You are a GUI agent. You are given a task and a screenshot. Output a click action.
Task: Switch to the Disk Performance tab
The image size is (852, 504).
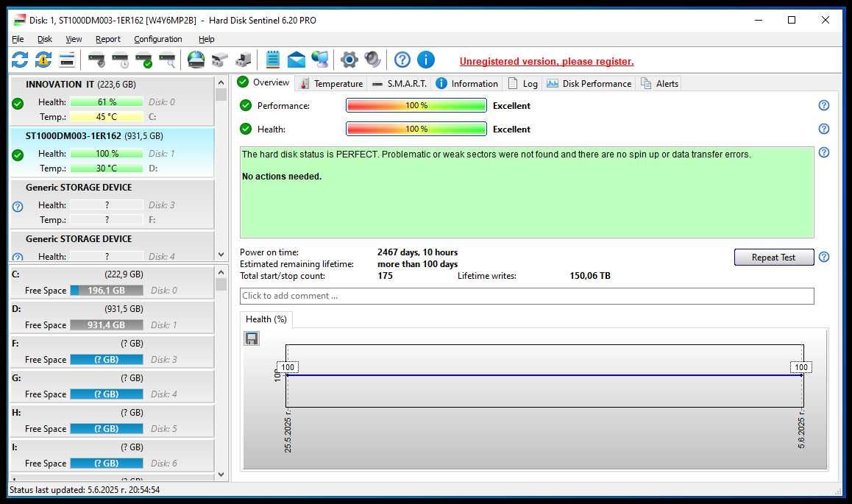(x=589, y=84)
